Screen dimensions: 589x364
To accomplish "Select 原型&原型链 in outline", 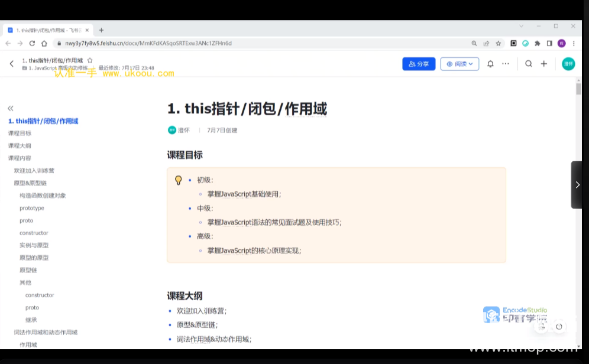I will 30,183.
